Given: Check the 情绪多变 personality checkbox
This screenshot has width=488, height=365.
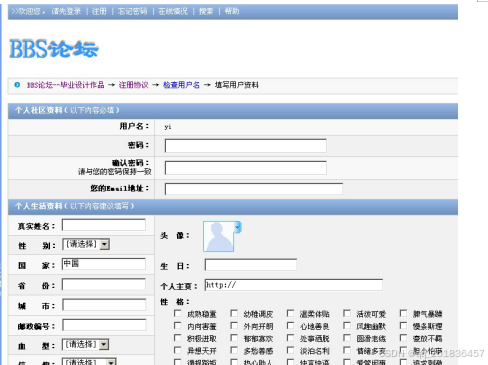Looking at the screenshot, I should pos(347,350).
